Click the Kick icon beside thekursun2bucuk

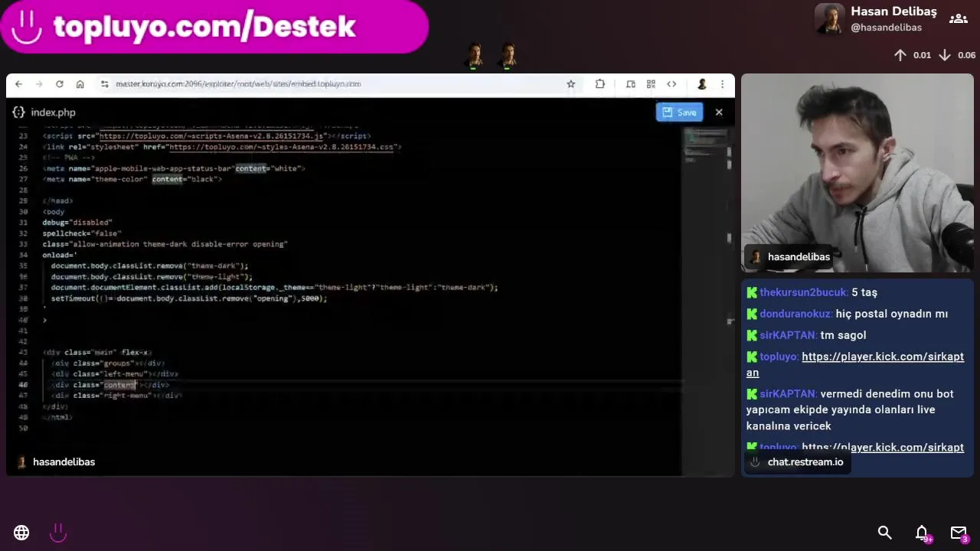coord(752,292)
